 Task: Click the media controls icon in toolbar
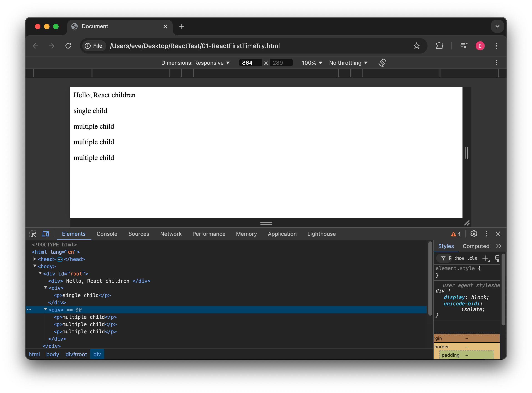463,46
